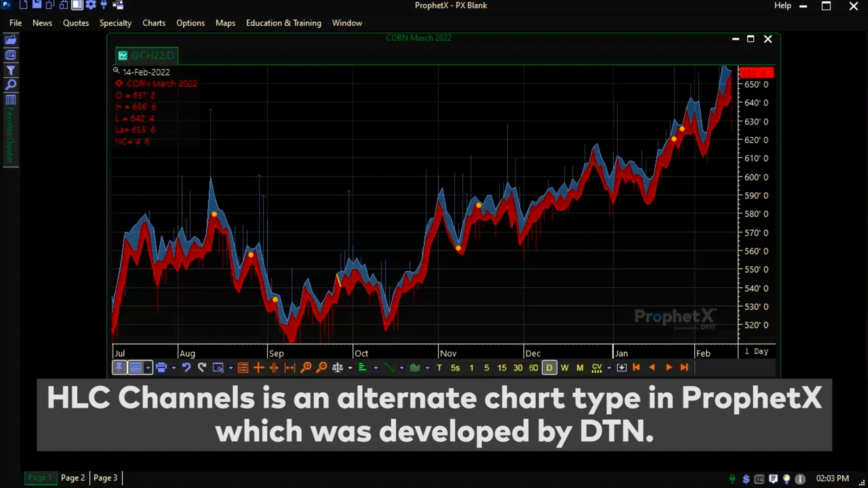Image resolution: width=868 pixels, height=488 pixels.
Task: Select the 5s interval
Action: (455, 368)
